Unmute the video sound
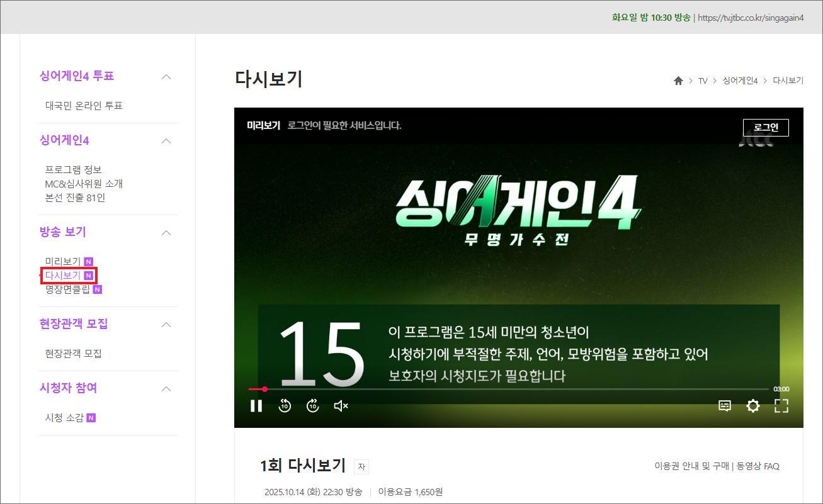 [341, 406]
